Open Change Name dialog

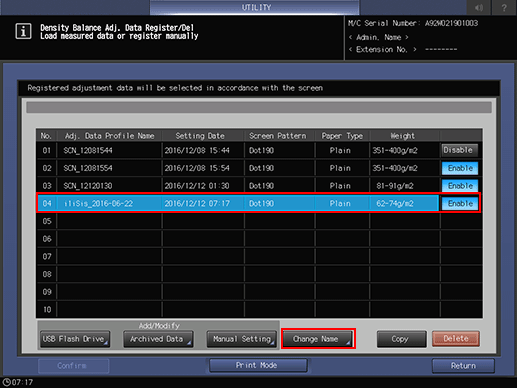tap(318, 339)
